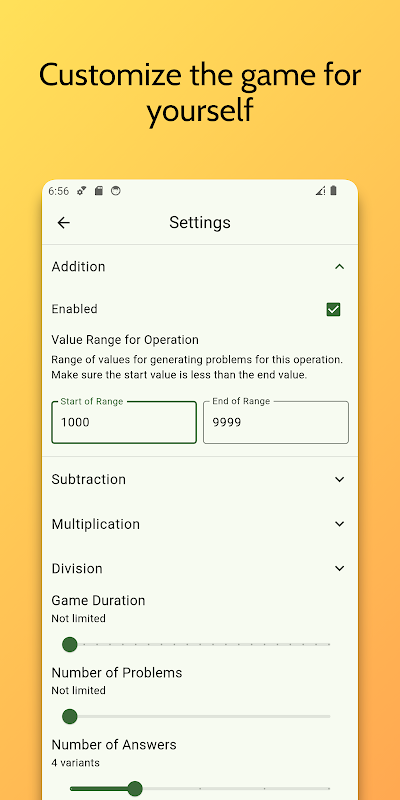Click the Game Duration slider handle
This screenshot has height=800, width=400.
[x=69, y=644]
